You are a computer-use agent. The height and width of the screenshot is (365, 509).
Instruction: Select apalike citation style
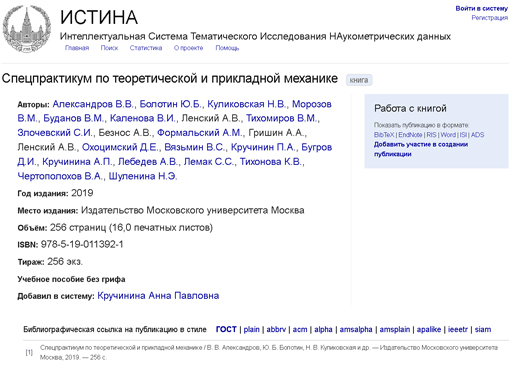(429, 329)
